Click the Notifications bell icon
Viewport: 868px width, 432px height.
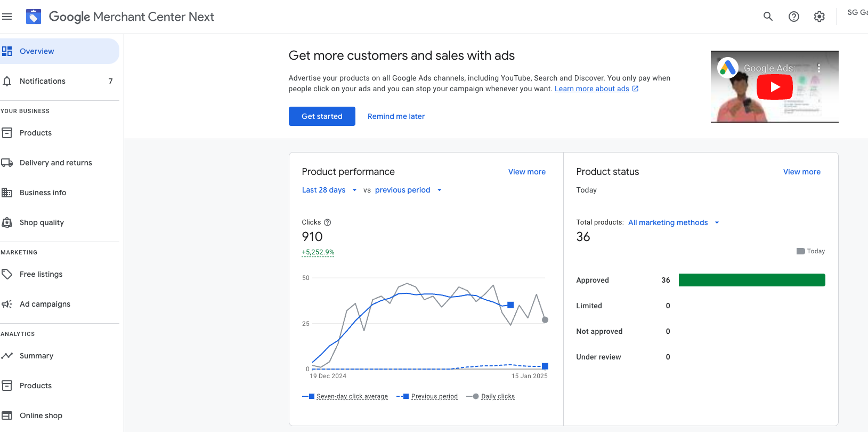pos(7,81)
